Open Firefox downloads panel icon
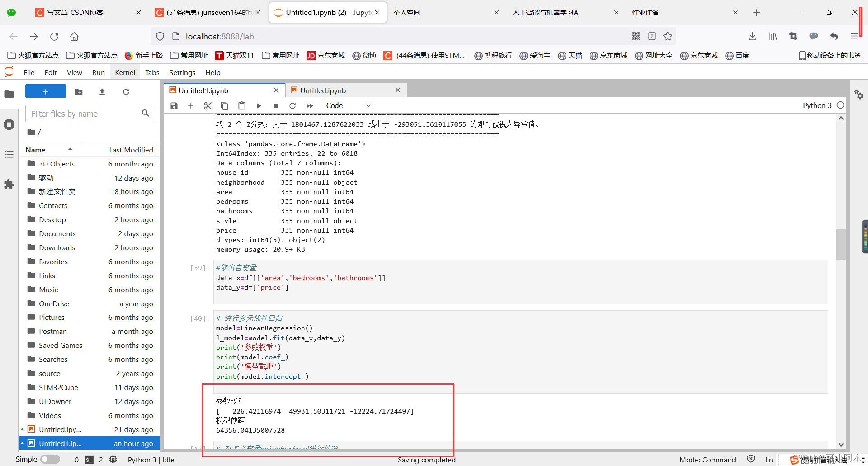Viewport: 868px width, 466px height. [752, 36]
